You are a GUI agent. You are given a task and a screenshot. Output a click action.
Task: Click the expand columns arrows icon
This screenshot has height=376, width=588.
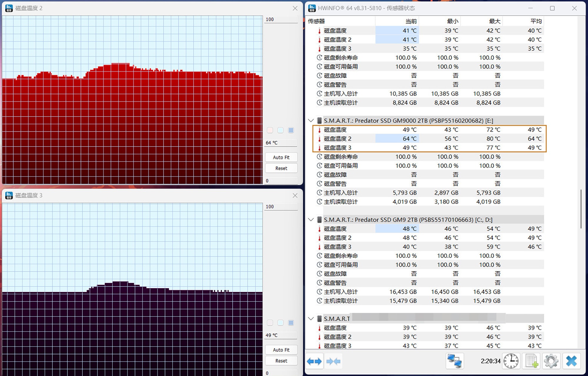(x=314, y=361)
